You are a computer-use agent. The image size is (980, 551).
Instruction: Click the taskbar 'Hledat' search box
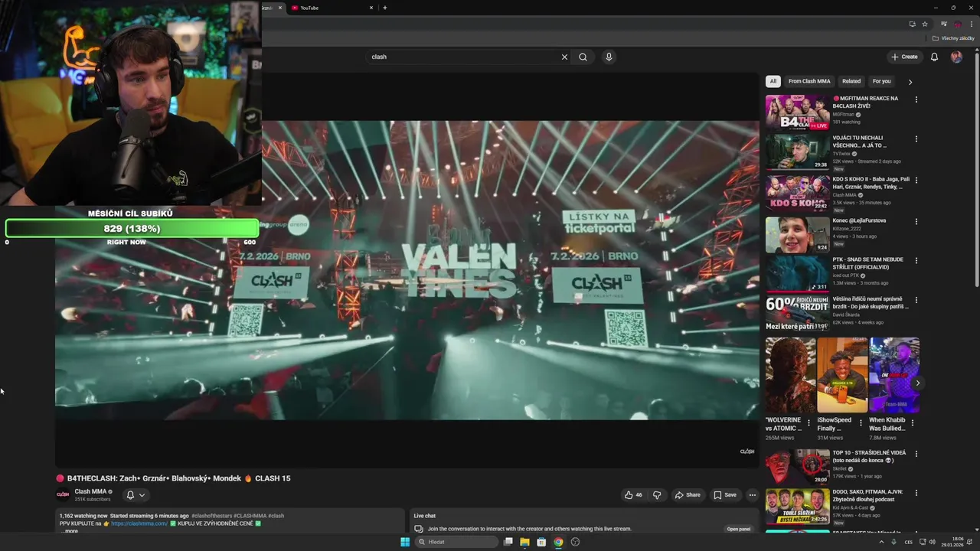point(457,542)
